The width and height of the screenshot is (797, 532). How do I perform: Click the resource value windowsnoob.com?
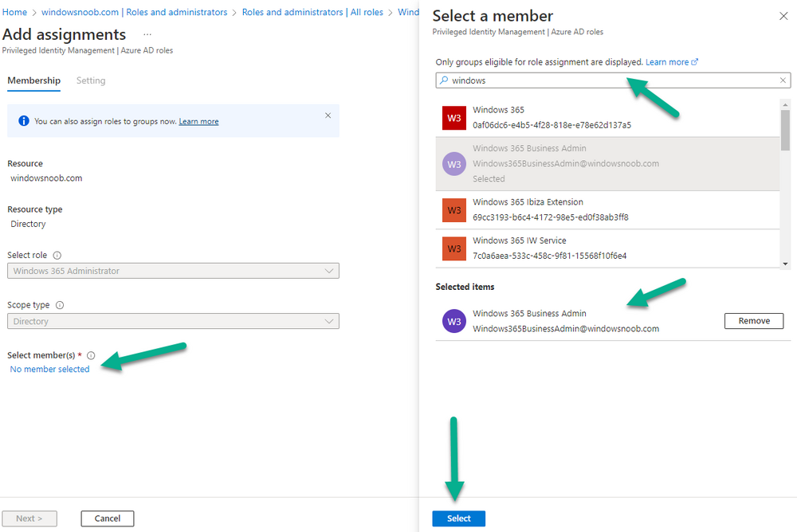click(46, 178)
